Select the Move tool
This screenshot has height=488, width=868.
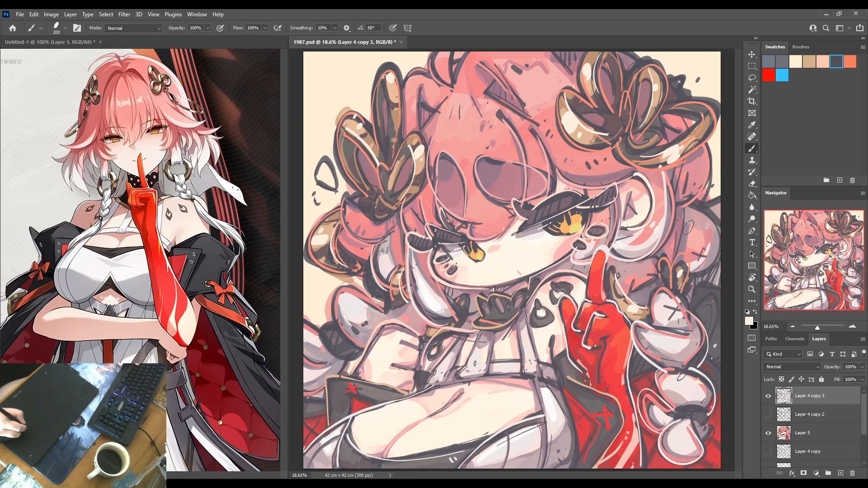(x=752, y=55)
